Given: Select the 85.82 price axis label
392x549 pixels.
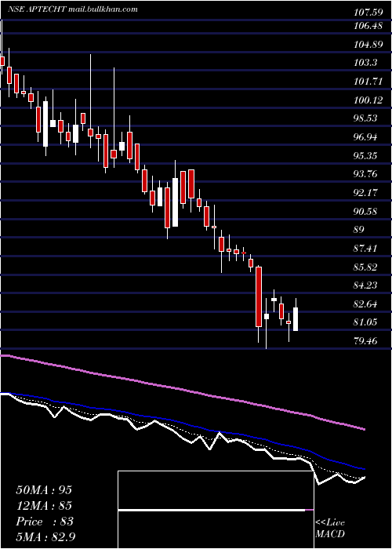Looking at the screenshot, I should [366, 267].
